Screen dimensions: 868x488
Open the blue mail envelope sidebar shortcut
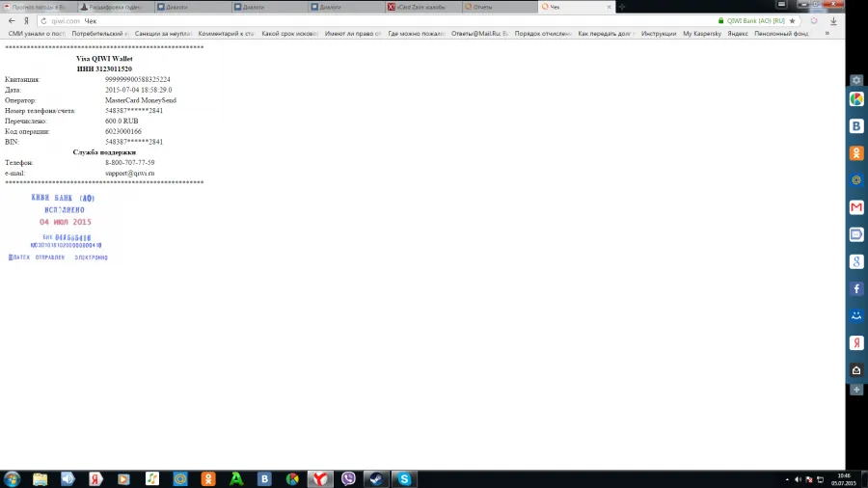856,234
